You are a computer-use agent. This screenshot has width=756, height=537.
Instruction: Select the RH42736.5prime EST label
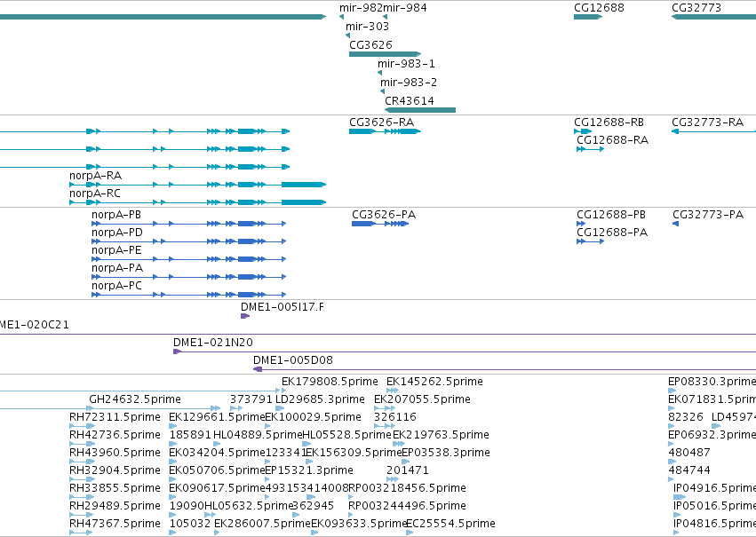point(115,436)
